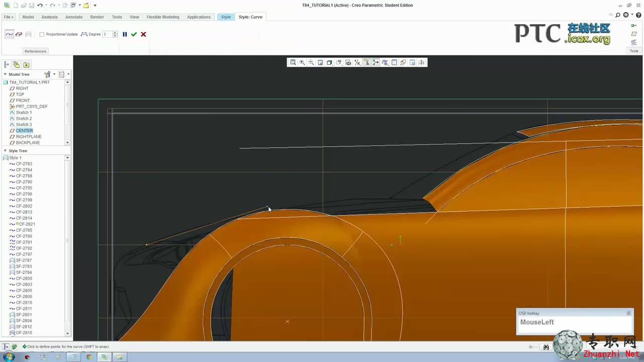Screen dimensions: 644x362
Task: Open the Saved Orientations icon
Action: point(339,62)
